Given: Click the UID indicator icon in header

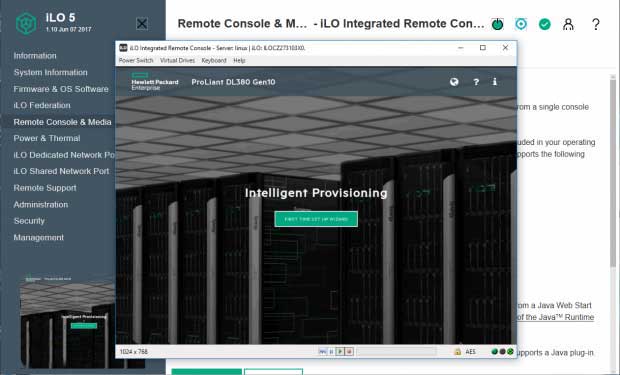Looking at the screenshot, I should (521, 24).
